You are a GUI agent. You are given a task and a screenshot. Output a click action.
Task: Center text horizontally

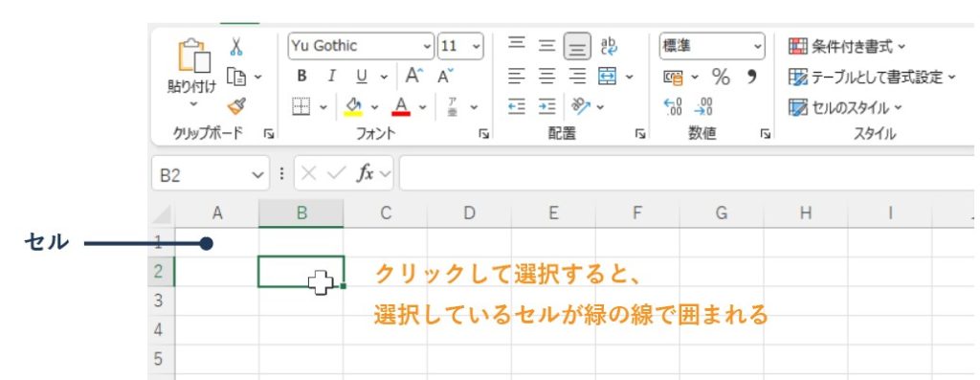[546, 77]
